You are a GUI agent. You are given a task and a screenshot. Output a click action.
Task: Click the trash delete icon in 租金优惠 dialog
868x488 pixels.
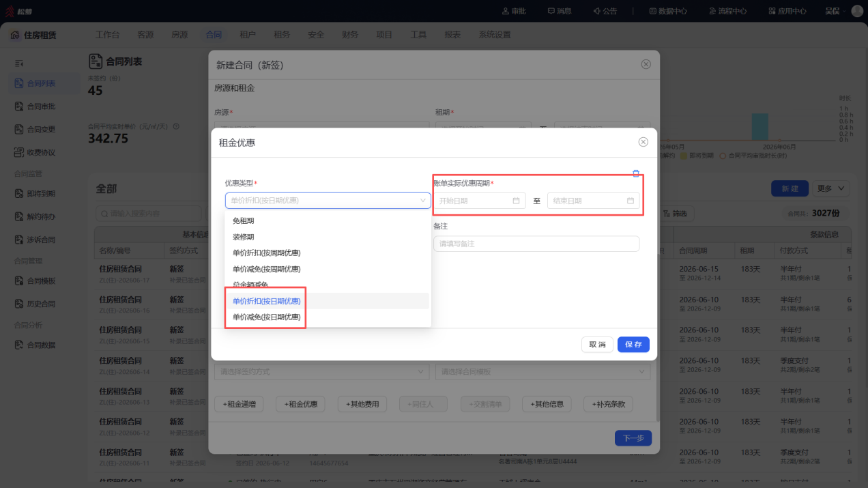coord(636,173)
